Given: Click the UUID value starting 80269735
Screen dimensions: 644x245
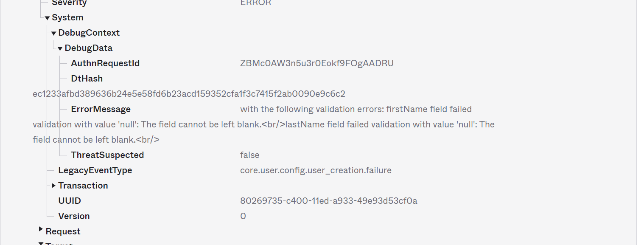Looking at the screenshot, I should coord(328,201).
